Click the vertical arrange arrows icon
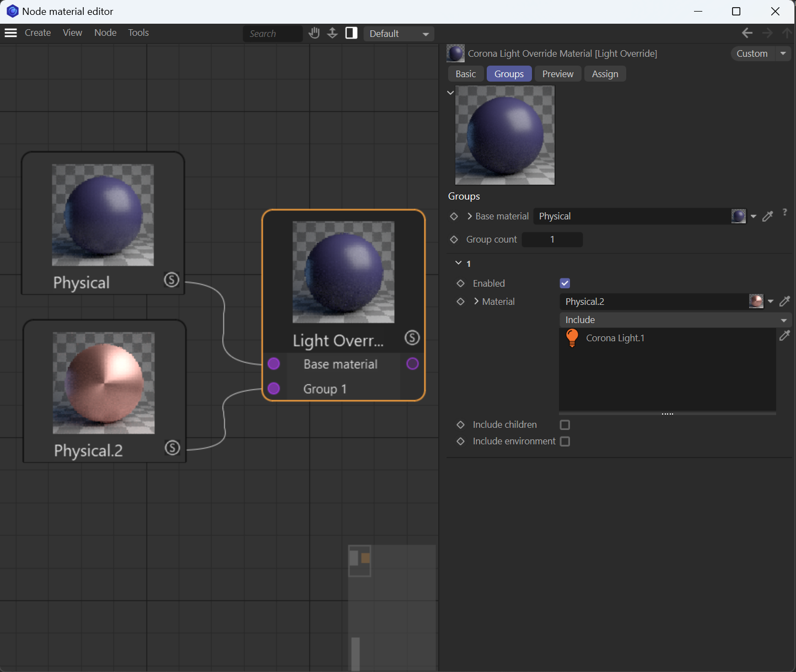The height and width of the screenshot is (672, 796). click(x=332, y=33)
